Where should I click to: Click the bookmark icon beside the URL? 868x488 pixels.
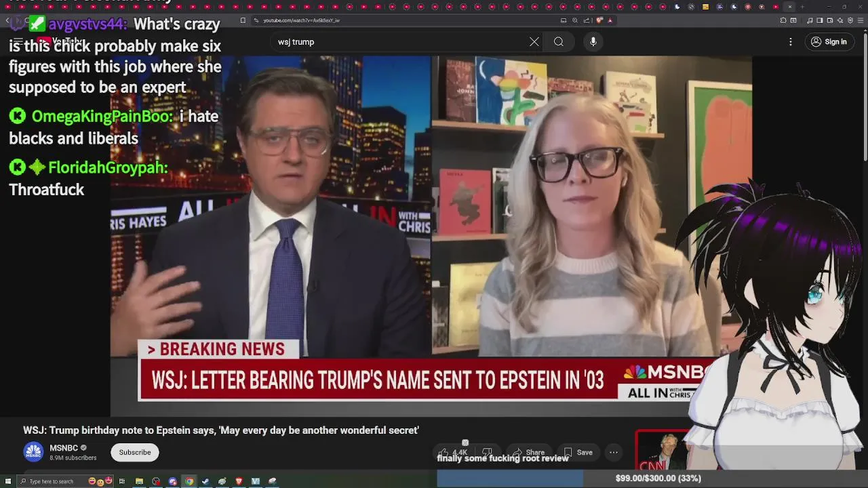pyautogui.click(x=243, y=20)
